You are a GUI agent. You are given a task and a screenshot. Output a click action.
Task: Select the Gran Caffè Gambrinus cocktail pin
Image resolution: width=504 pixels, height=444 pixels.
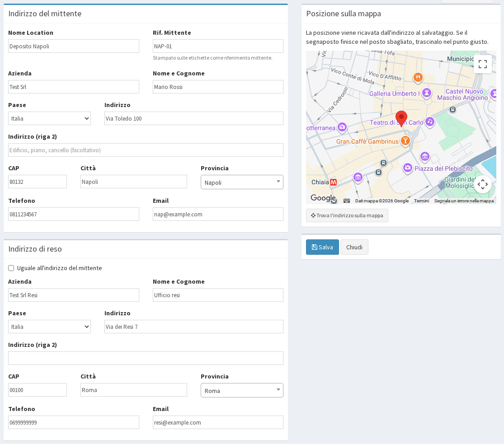pos(405,141)
